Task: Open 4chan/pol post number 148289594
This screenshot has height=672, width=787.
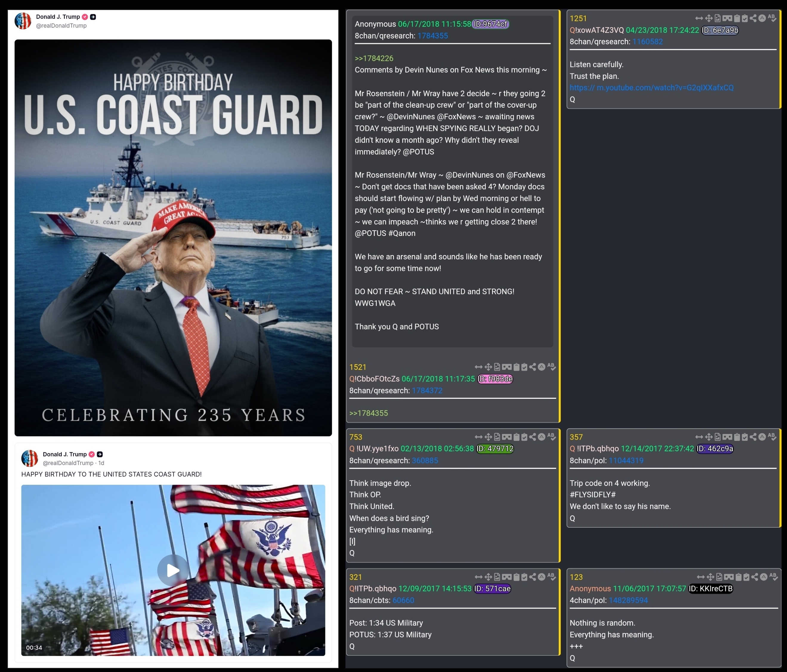Action: (628, 600)
